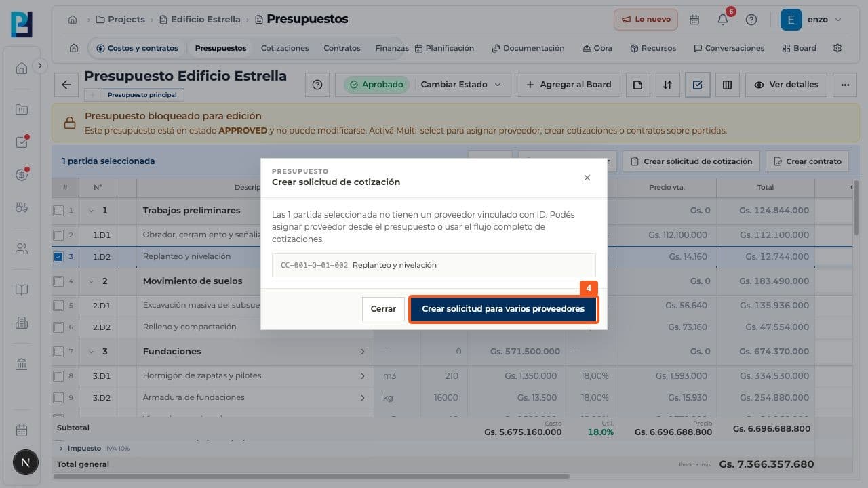Open the arrow on Hormigón de zapatas row

(x=362, y=376)
